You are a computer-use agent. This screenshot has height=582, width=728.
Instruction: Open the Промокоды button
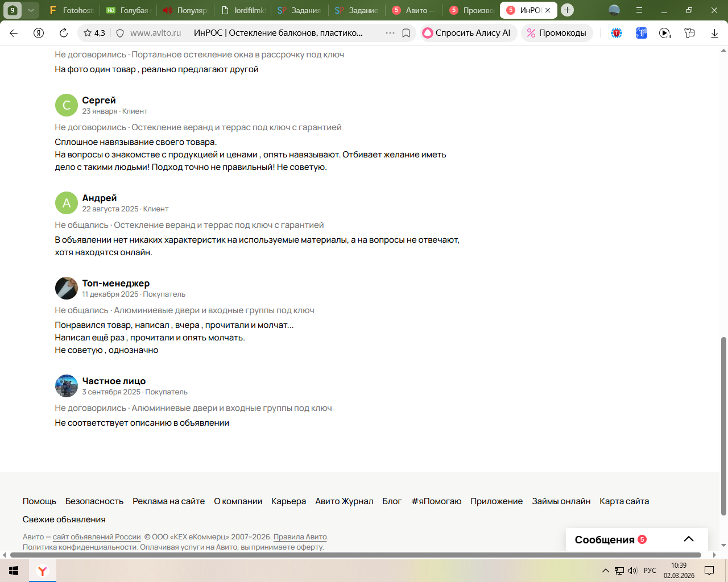557,33
